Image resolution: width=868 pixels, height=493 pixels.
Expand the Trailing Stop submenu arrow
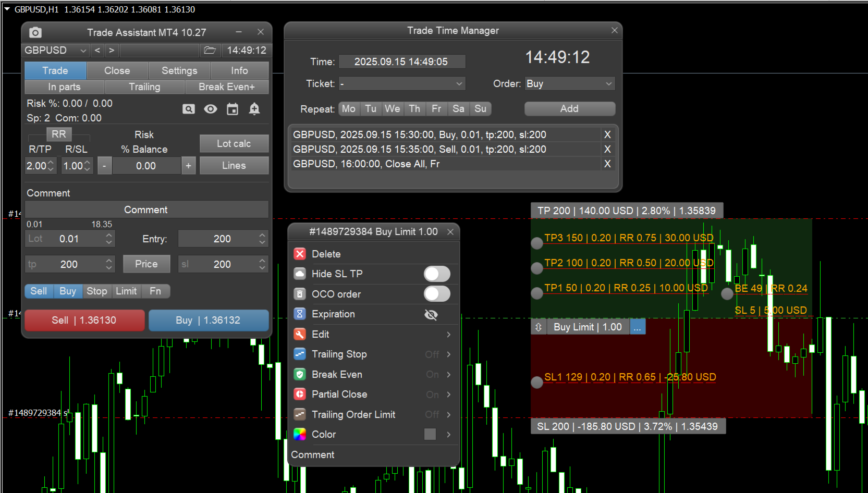click(x=448, y=354)
